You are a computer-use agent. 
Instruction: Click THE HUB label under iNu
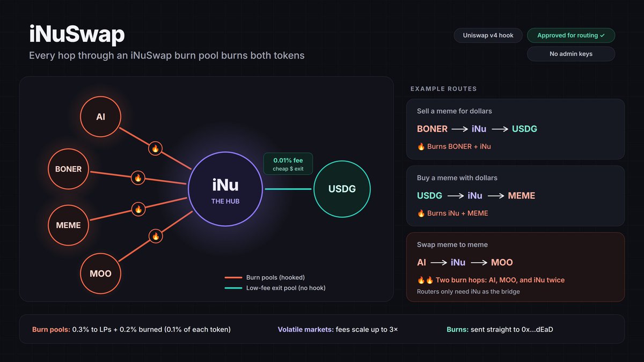pyautogui.click(x=225, y=201)
